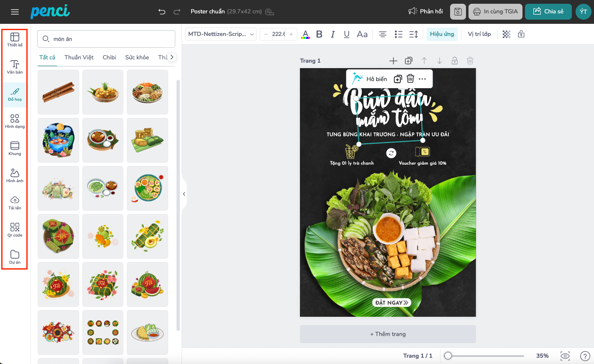Viewport: 594px width, 364px height.
Task: Open the Khung (frames) panel
Action: tap(15, 148)
